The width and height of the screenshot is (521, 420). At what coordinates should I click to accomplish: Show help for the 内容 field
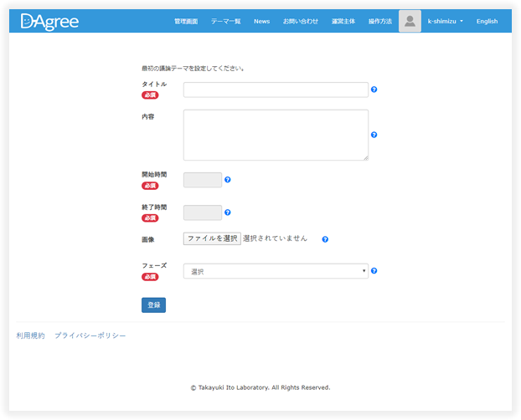click(x=374, y=135)
